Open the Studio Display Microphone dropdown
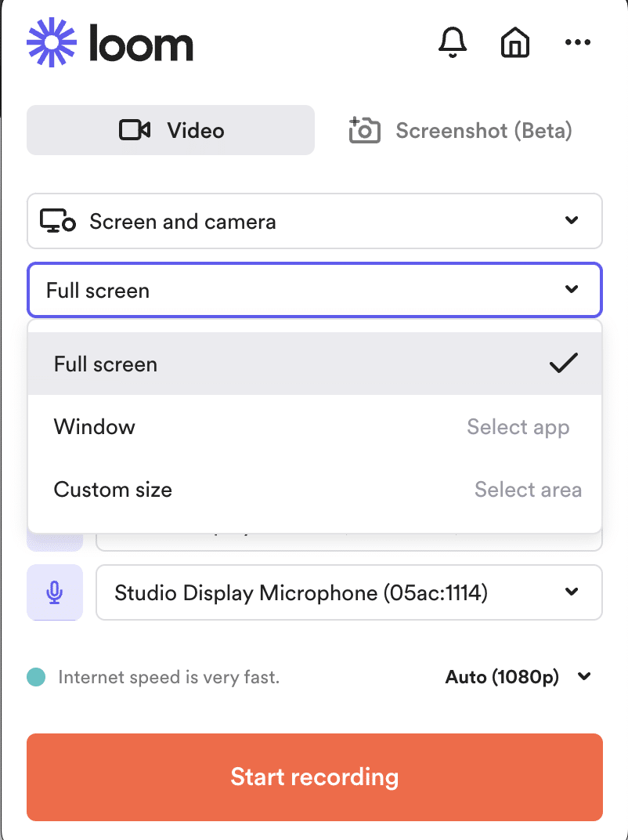The height and width of the screenshot is (840, 628). [349, 592]
